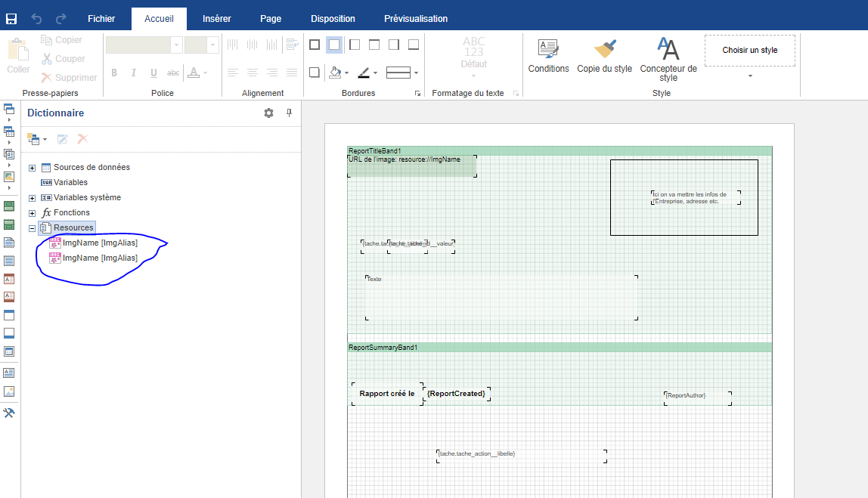Select the highlighted no-borders option
The image size is (868, 498).
(334, 45)
